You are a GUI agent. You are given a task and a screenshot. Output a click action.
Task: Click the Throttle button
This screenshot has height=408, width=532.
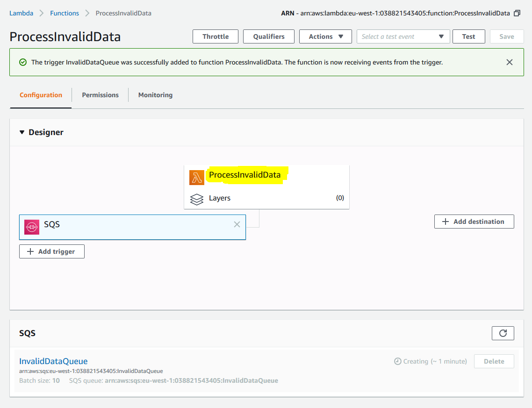[216, 36]
